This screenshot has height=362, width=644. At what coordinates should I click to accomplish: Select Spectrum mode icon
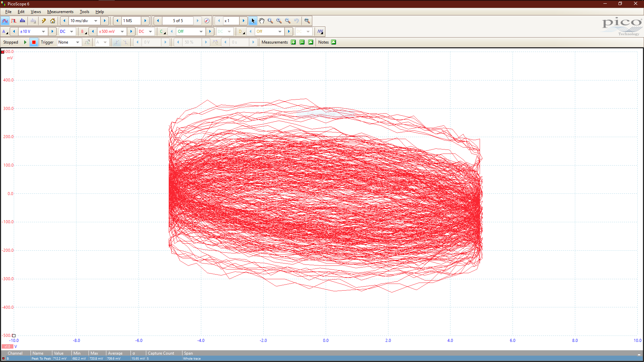coord(22,21)
